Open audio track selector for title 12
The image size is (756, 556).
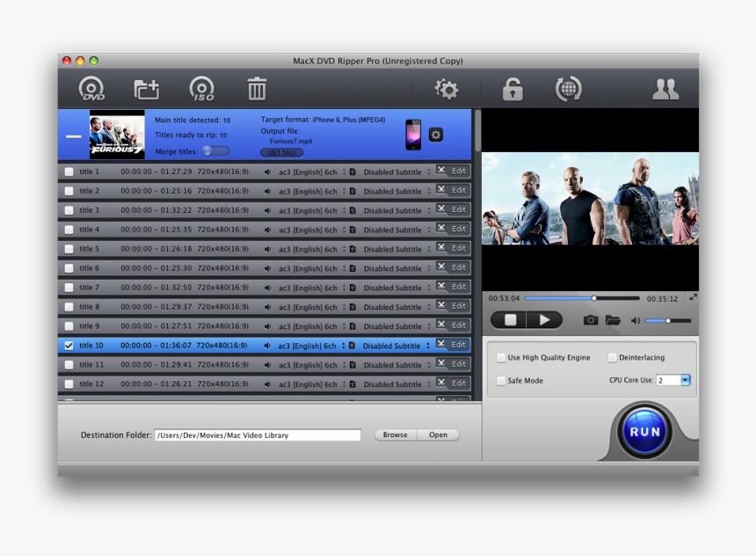(344, 384)
